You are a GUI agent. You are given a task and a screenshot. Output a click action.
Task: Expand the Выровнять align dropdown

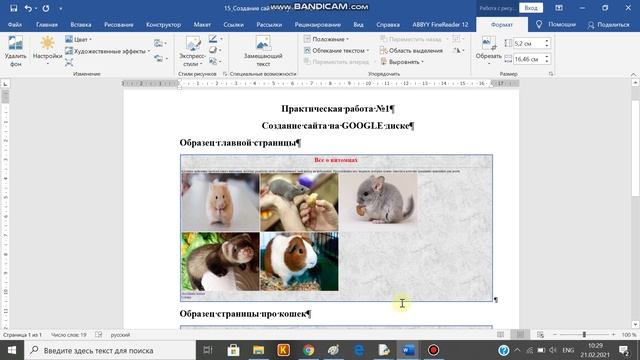click(422, 62)
